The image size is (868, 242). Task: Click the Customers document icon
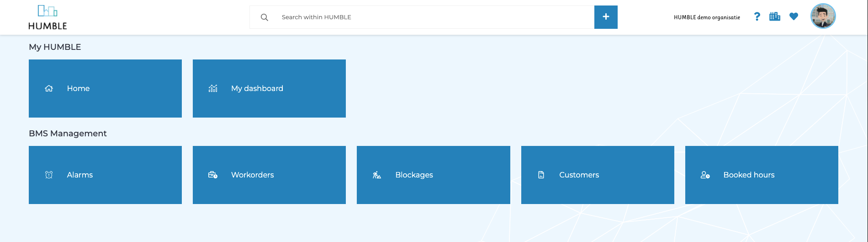point(541,175)
